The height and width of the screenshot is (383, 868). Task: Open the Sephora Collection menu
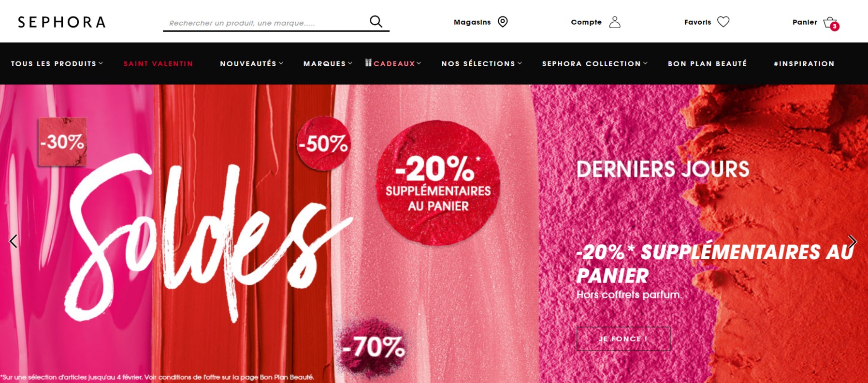pos(594,64)
